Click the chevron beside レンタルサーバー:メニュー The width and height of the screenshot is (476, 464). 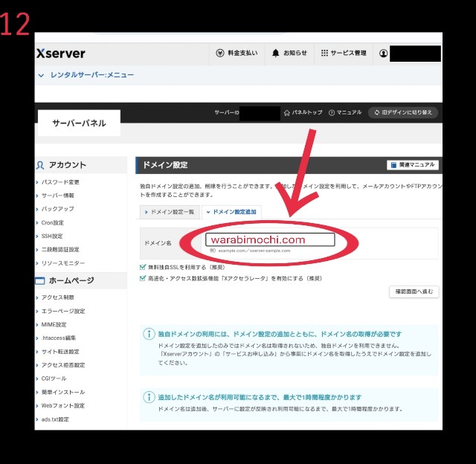click(41, 75)
